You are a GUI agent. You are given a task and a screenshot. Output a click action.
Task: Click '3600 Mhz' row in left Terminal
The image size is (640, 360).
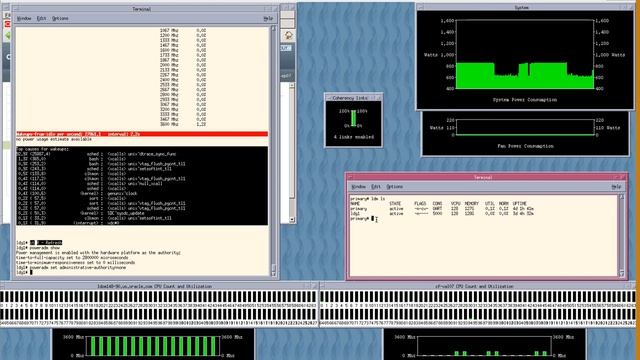(x=182, y=124)
